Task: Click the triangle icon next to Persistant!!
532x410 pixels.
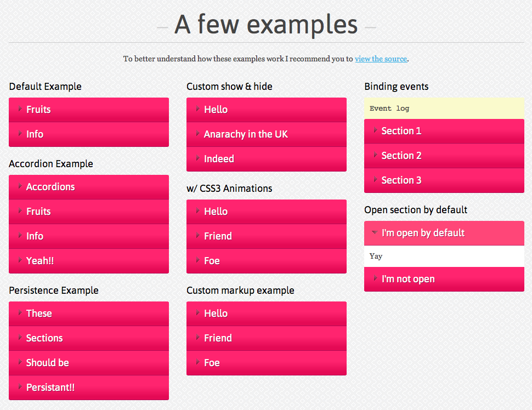Action: tap(20, 386)
